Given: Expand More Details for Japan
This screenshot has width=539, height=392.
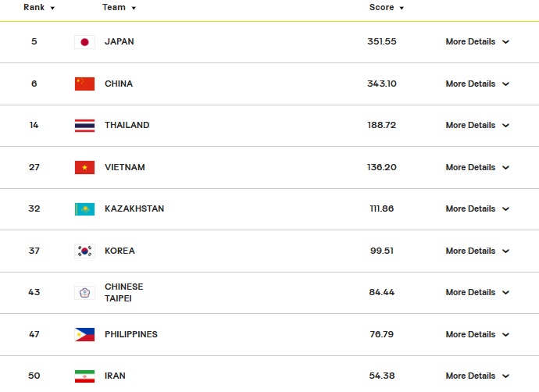Looking at the screenshot, I should tap(477, 41).
